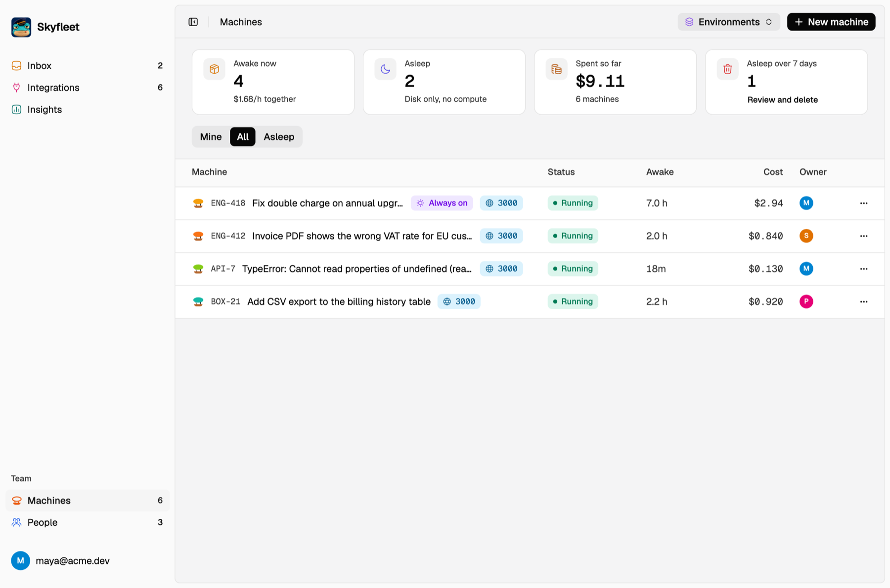This screenshot has width=890, height=588.
Task: Select the All filter tab
Action: [243, 137]
